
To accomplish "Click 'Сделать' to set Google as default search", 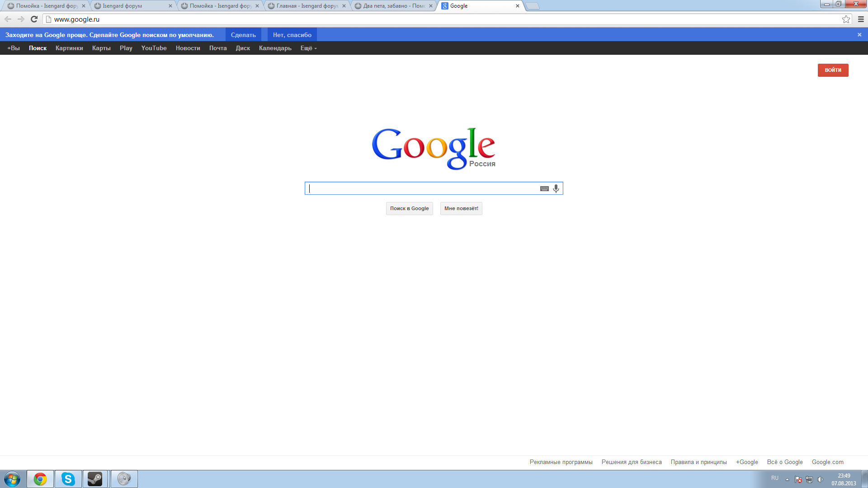I will pyautogui.click(x=243, y=34).
